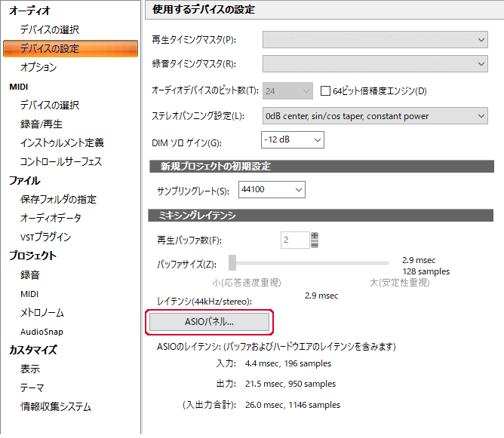
Task: Click 再生バッファ数 input field
Action: 295,240
